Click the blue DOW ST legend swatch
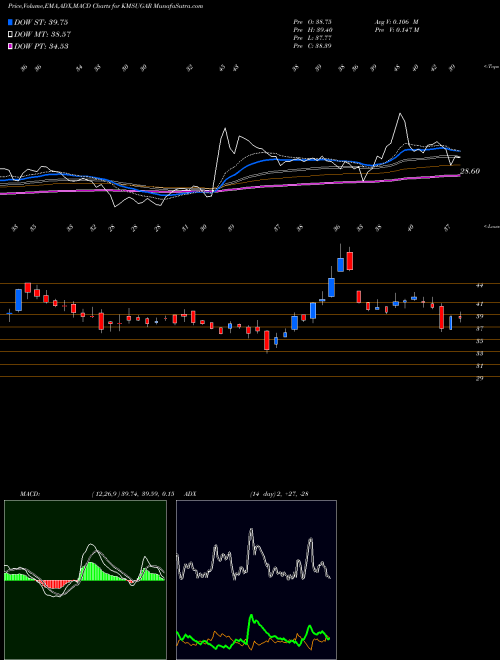 (x=10, y=22)
